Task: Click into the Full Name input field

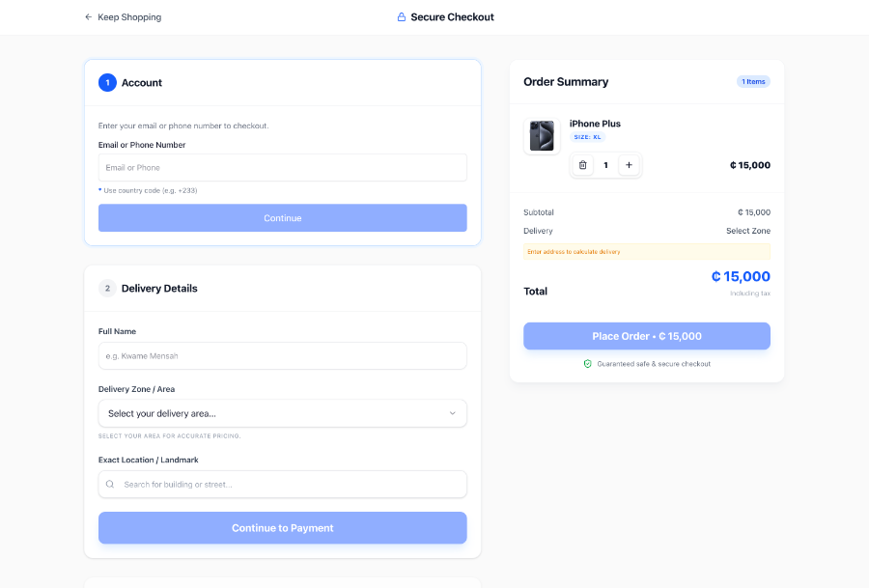Action: 282,356
